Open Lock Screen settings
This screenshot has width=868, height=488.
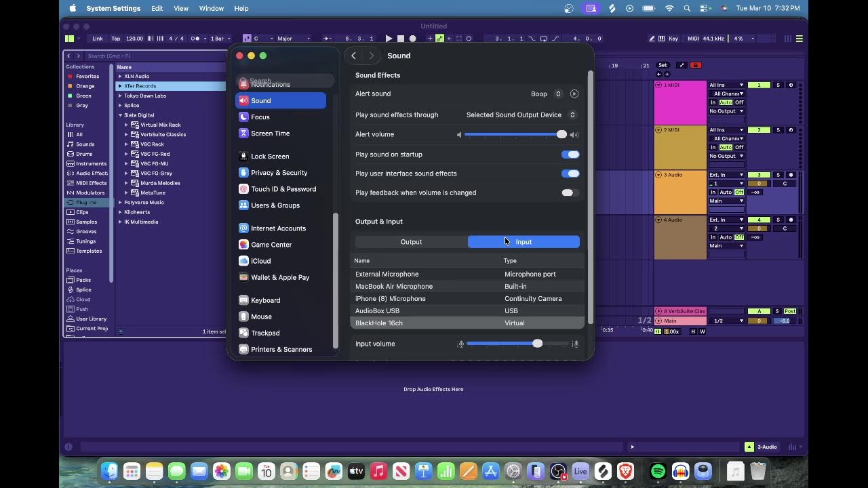tap(281, 156)
